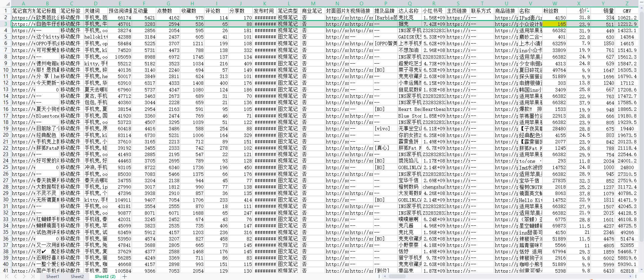Click header cell 发布时间
The width and height of the screenshot is (644, 280).
tap(265, 11)
